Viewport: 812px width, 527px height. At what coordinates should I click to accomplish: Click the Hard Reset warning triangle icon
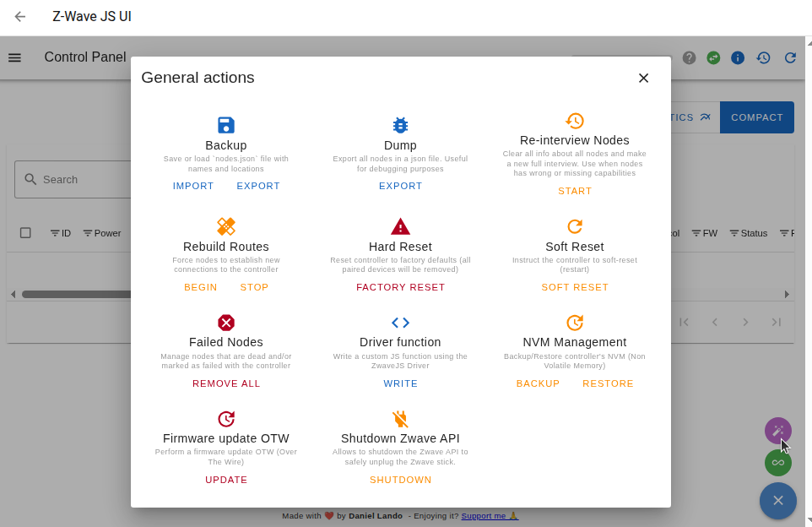pyautogui.click(x=400, y=227)
